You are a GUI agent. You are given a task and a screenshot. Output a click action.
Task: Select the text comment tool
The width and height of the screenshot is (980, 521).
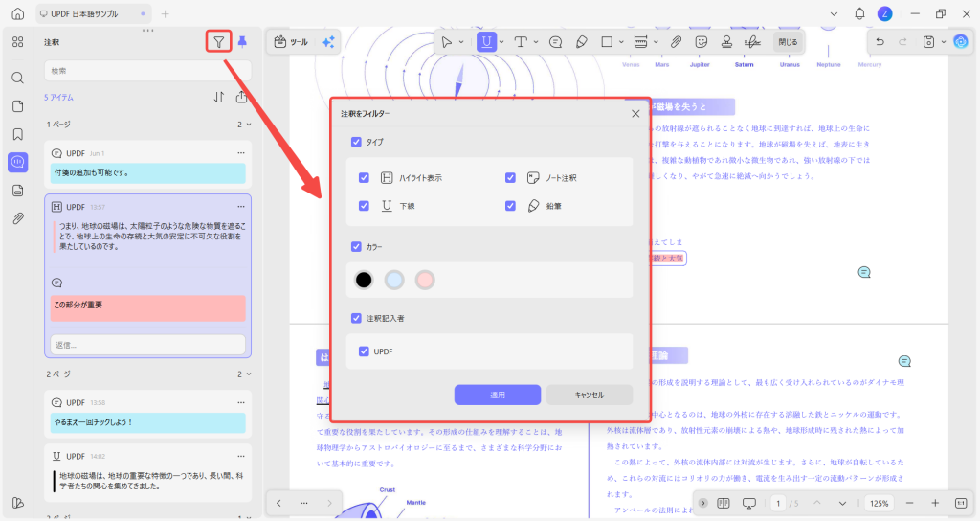[521, 42]
